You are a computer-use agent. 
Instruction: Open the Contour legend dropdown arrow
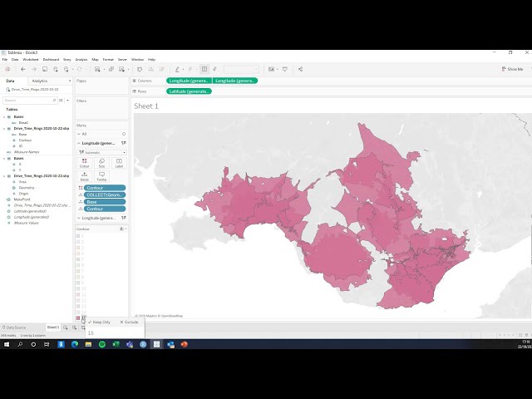pyautogui.click(x=126, y=229)
